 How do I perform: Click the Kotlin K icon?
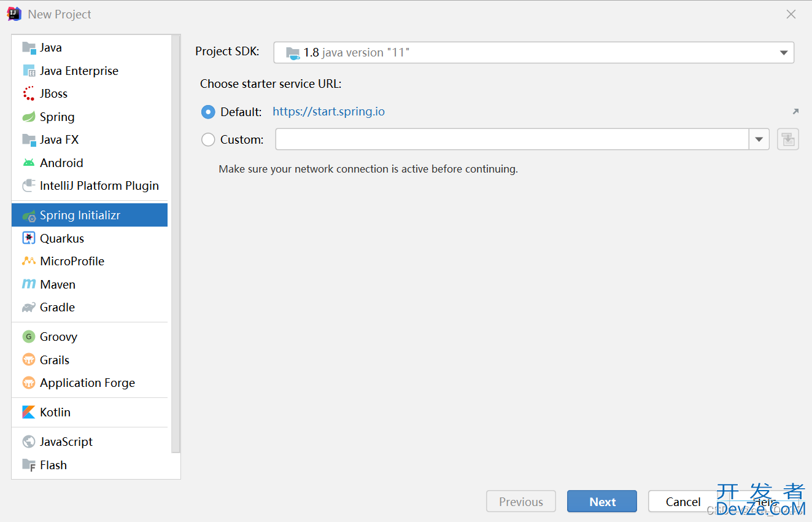point(29,412)
